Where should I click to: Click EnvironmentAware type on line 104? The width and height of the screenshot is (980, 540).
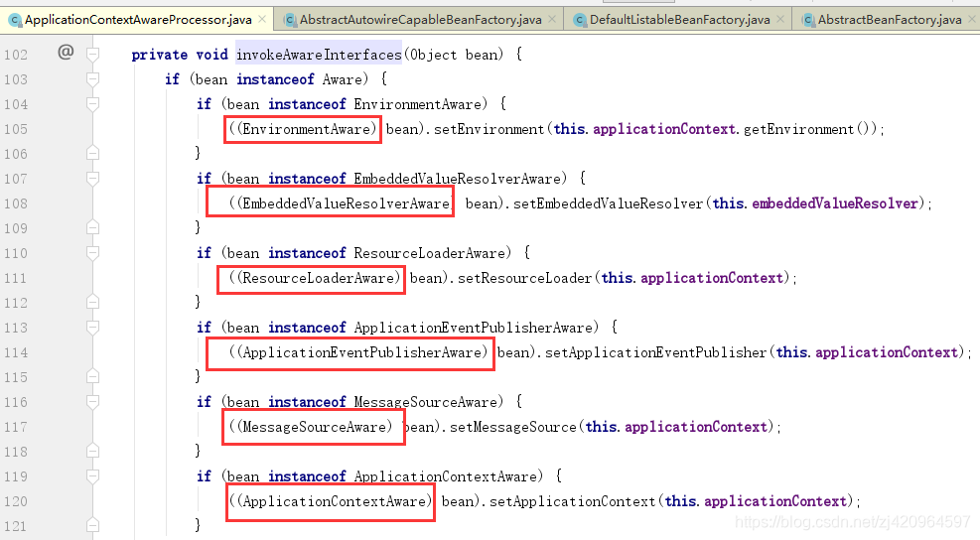[417, 104]
